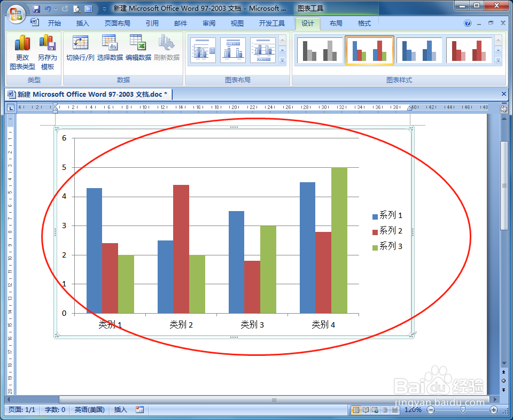The image size is (513, 420).
Task: Click the zoom slider handle
Action: point(463,409)
